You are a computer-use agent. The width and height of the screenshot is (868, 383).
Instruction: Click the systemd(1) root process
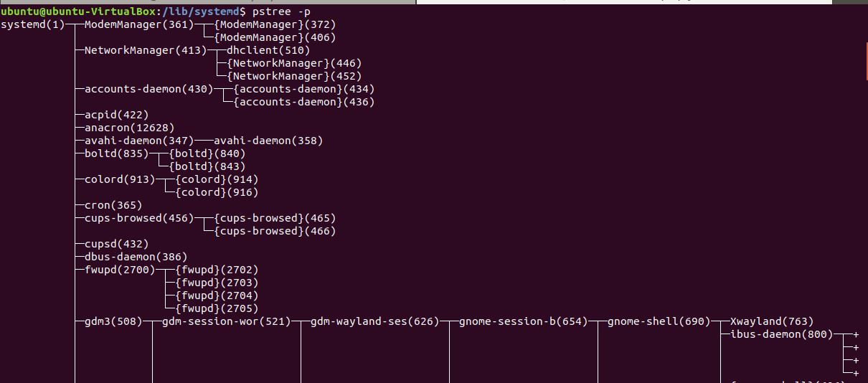point(32,25)
